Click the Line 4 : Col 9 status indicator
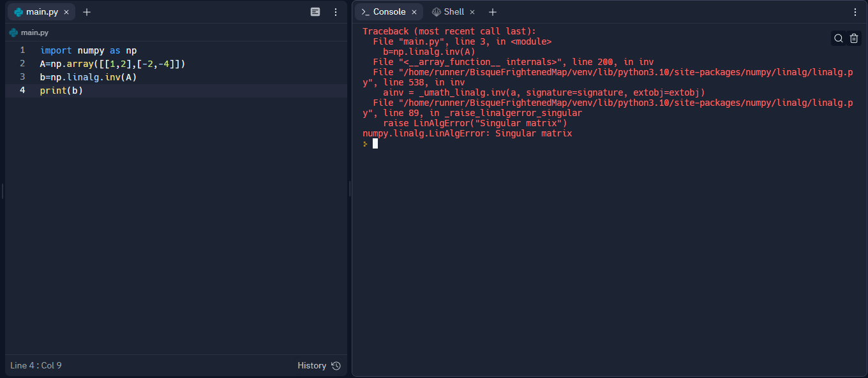The width and height of the screenshot is (868, 378). pos(36,365)
